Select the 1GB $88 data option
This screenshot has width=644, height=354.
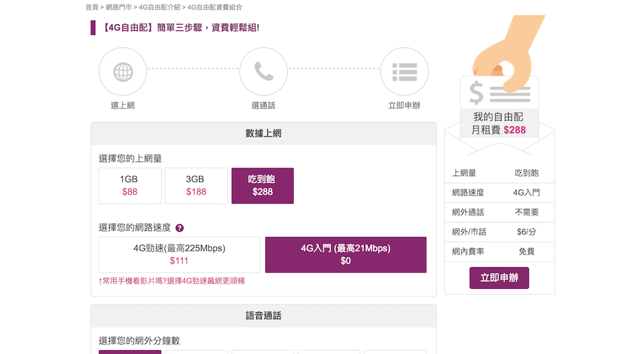pos(129,186)
